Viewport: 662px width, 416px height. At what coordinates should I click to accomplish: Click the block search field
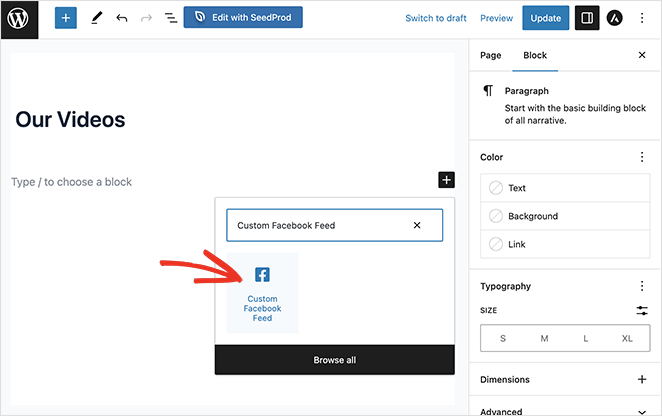point(334,225)
